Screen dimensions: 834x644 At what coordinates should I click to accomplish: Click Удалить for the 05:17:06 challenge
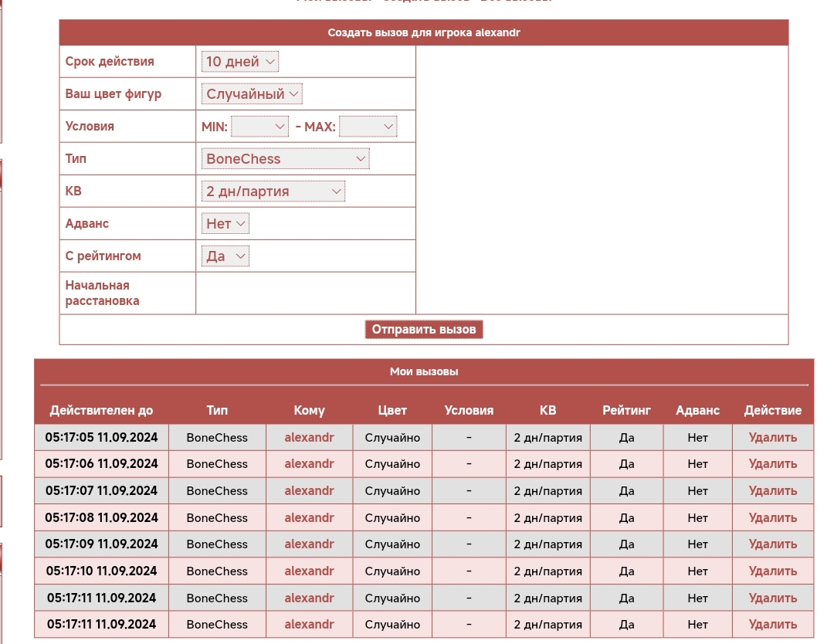772,464
